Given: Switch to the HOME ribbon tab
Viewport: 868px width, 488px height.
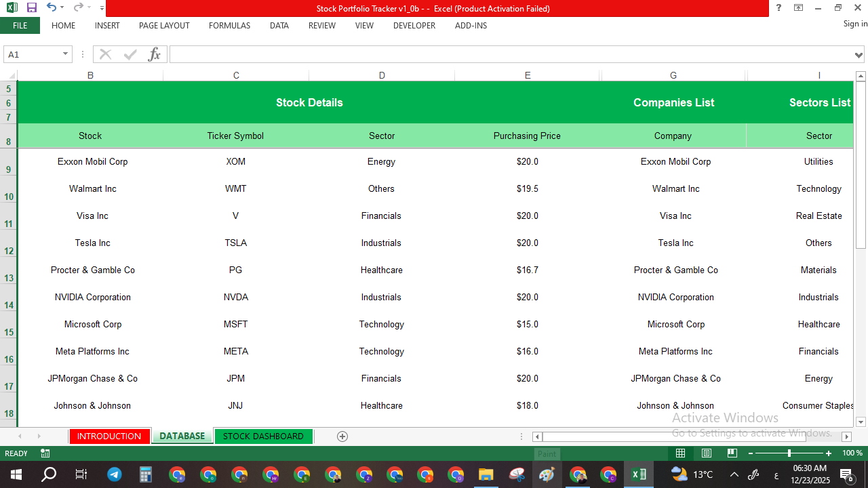Looking at the screenshot, I should (63, 26).
